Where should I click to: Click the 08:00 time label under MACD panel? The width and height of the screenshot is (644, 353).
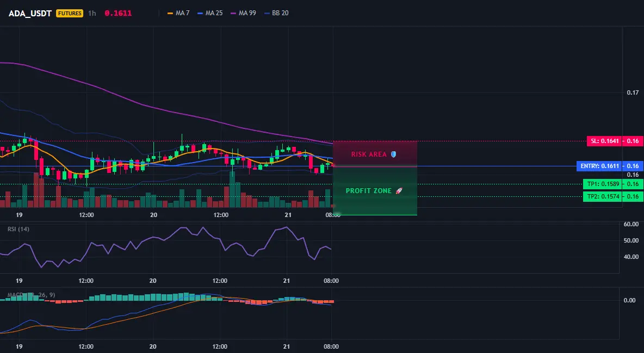331,347
